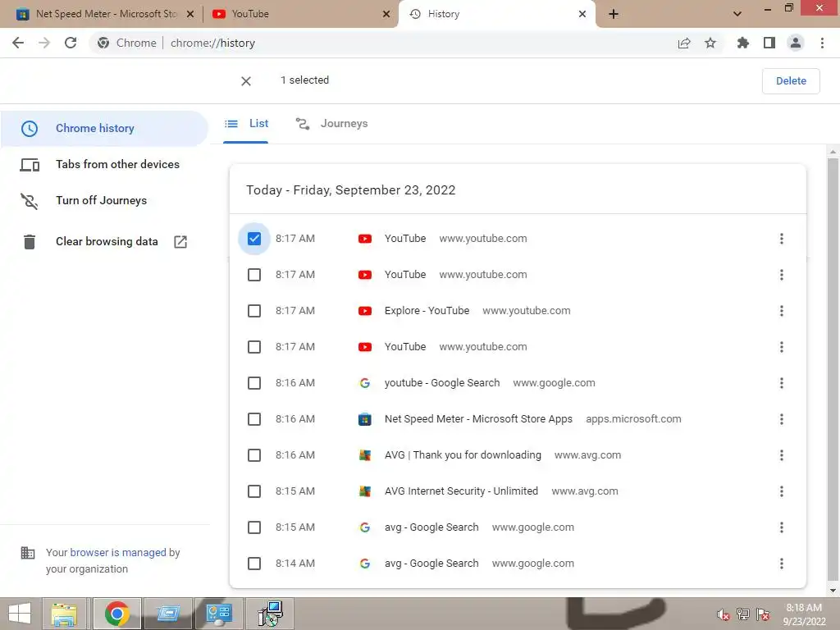Open Chrome's three-dot main menu
Image resolution: width=840 pixels, height=630 pixels.
822,43
